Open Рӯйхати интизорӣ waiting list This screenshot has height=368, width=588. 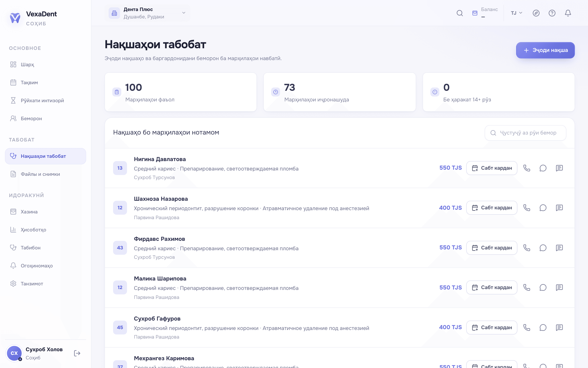[46, 101]
